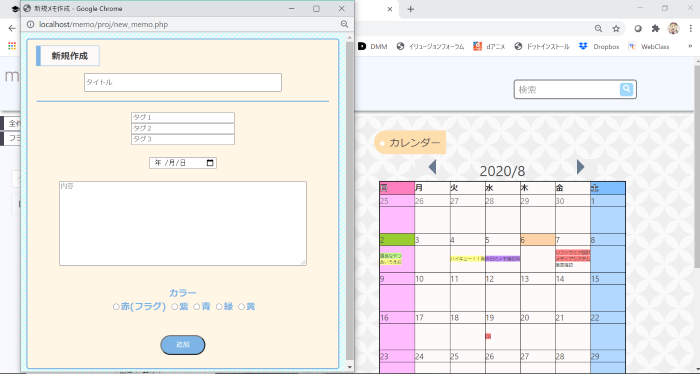Click the zoom magnifier in main address bar
Screen dimensions: 700x374
click(x=598, y=29)
